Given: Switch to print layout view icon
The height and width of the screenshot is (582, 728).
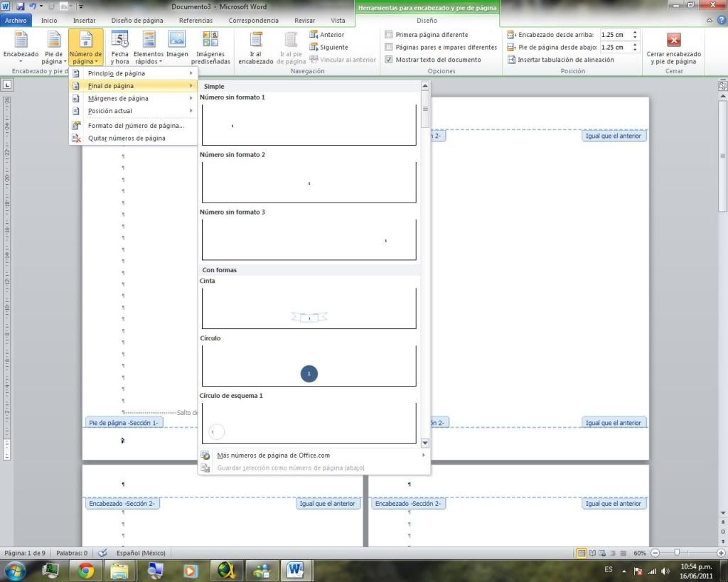Looking at the screenshot, I should point(581,553).
